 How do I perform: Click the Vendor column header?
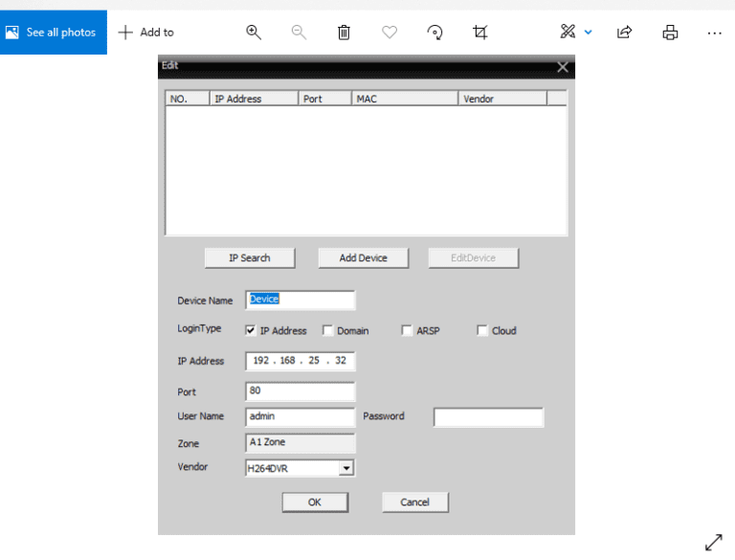502,99
